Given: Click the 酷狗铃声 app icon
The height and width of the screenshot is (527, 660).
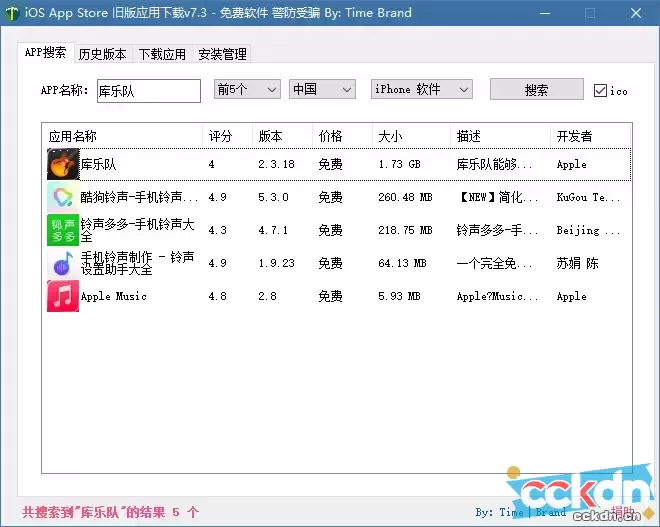Looking at the screenshot, I should point(63,197).
